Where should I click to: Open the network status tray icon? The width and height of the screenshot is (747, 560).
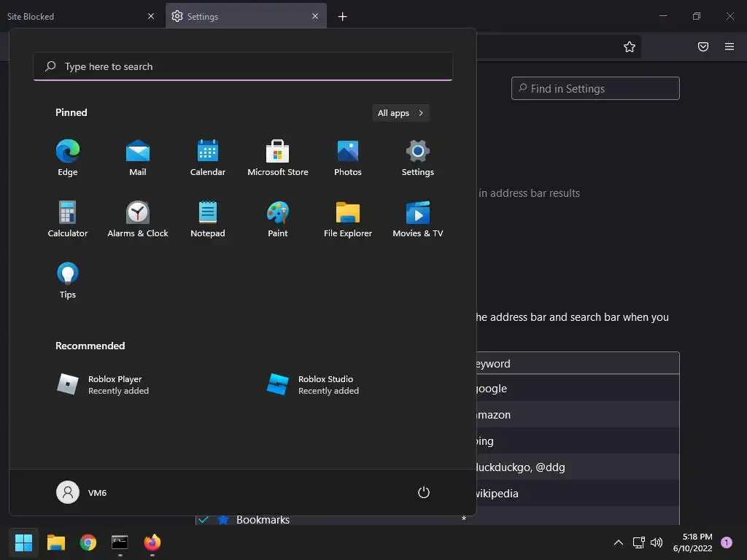[639, 542]
